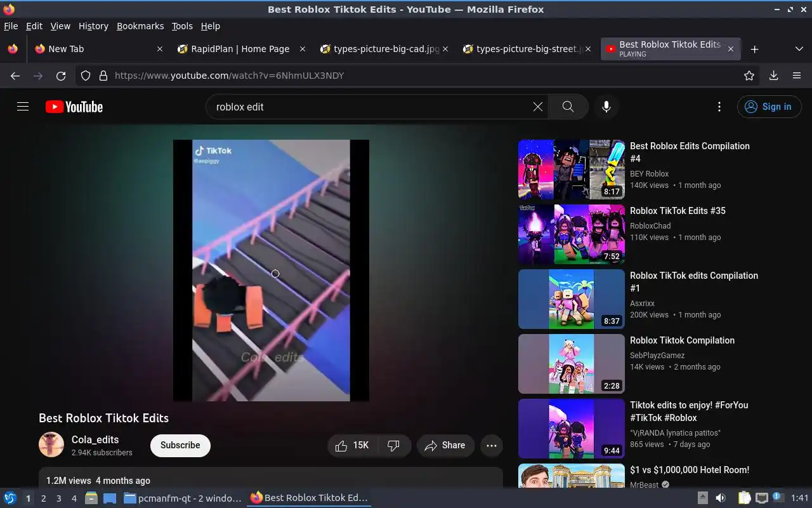Open Firefox downloads panel
This screenshot has height=508, width=812.
coord(774,76)
